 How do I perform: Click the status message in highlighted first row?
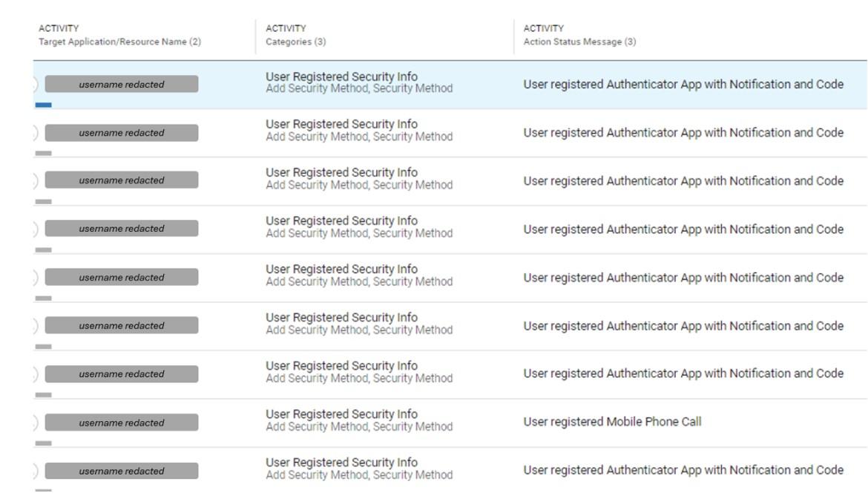pos(683,85)
